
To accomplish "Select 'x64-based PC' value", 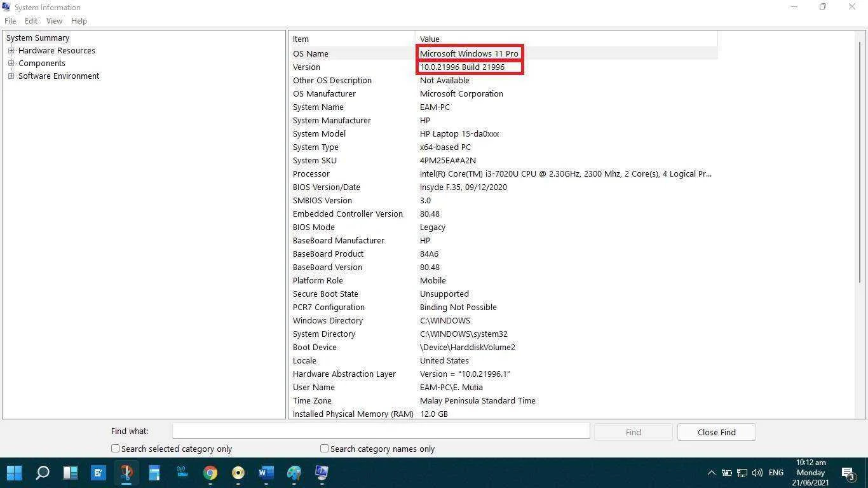I will pos(445,147).
